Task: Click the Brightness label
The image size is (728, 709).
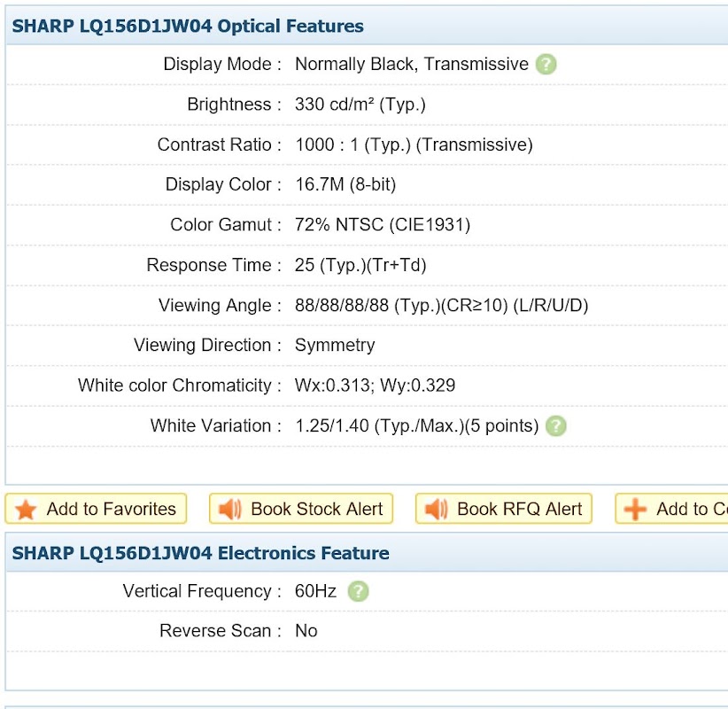Action: click(x=229, y=105)
